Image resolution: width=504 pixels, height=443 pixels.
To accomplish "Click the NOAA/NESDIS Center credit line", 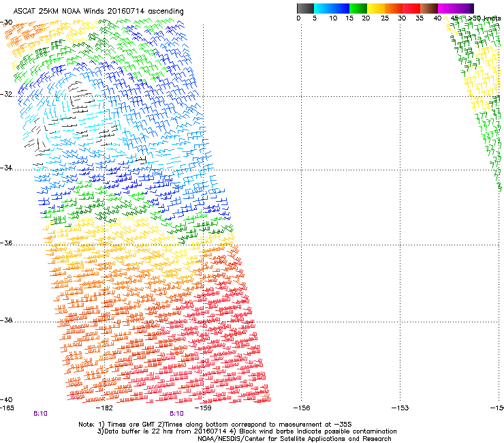I will 294,439.
